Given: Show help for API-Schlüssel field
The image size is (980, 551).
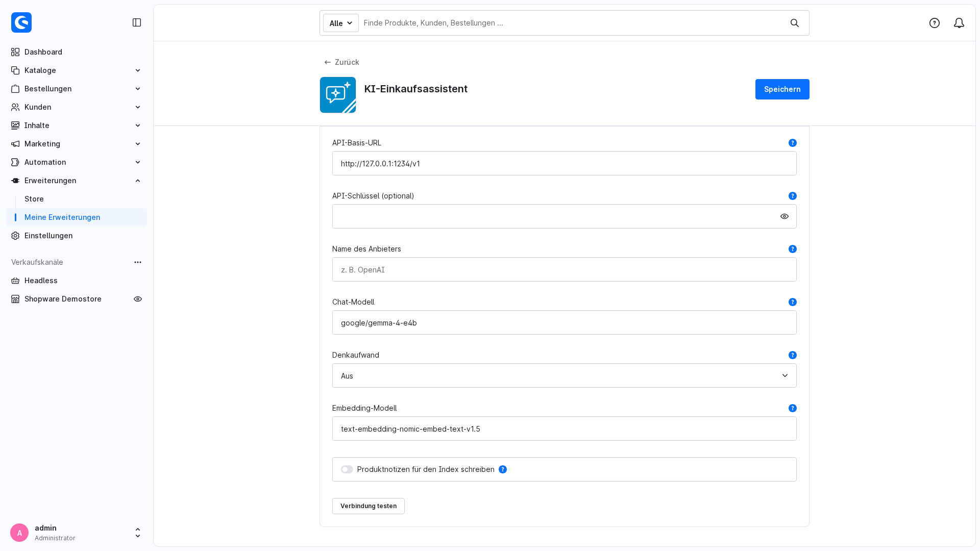Looking at the screenshot, I should coord(793,196).
